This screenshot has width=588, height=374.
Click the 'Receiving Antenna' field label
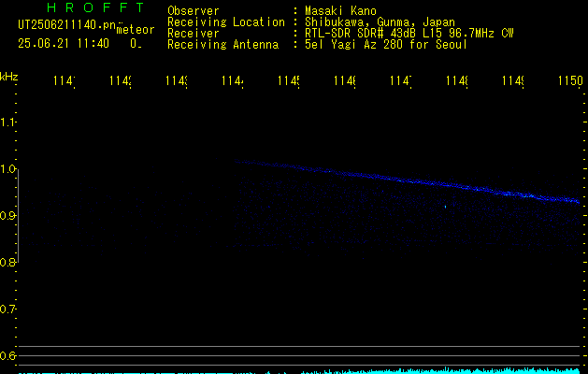pos(222,45)
